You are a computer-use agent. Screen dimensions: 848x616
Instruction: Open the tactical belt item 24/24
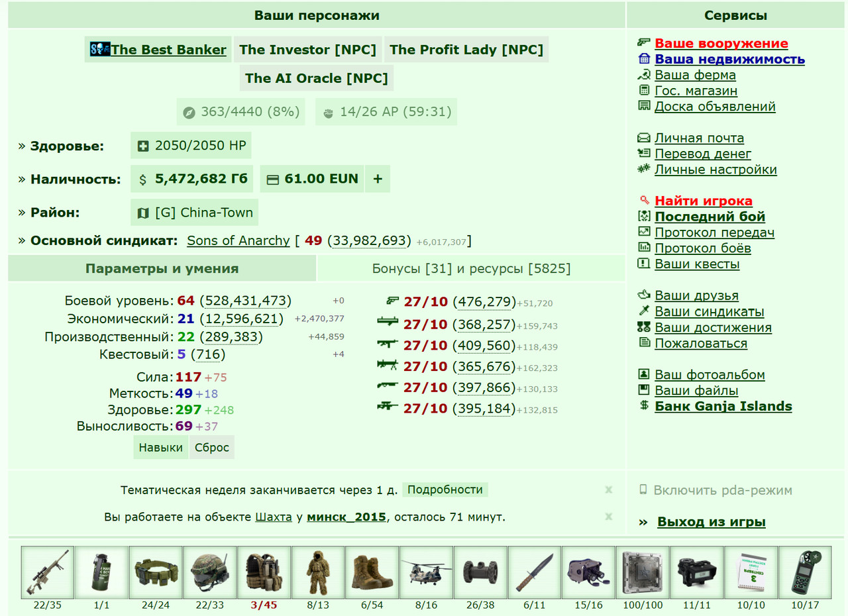tap(156, 572)
